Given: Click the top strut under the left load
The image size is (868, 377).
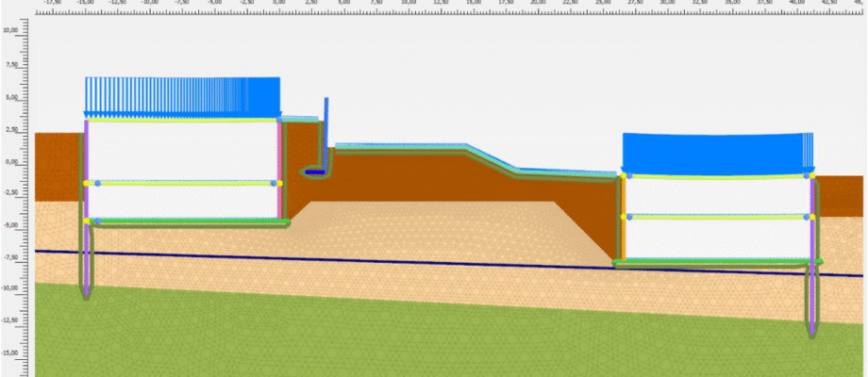Looking at the screenshot, I should pos(183,120).
